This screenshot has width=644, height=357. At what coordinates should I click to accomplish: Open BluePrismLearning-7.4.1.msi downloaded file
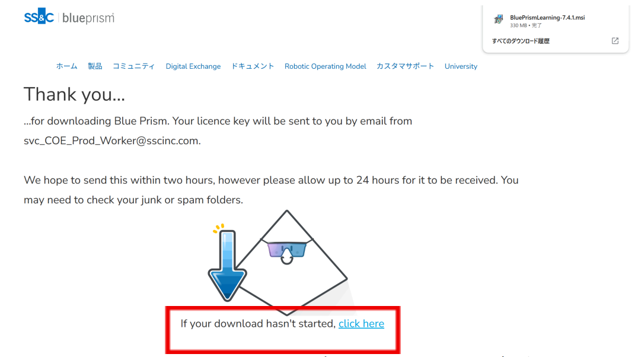[x=547, y=18]
